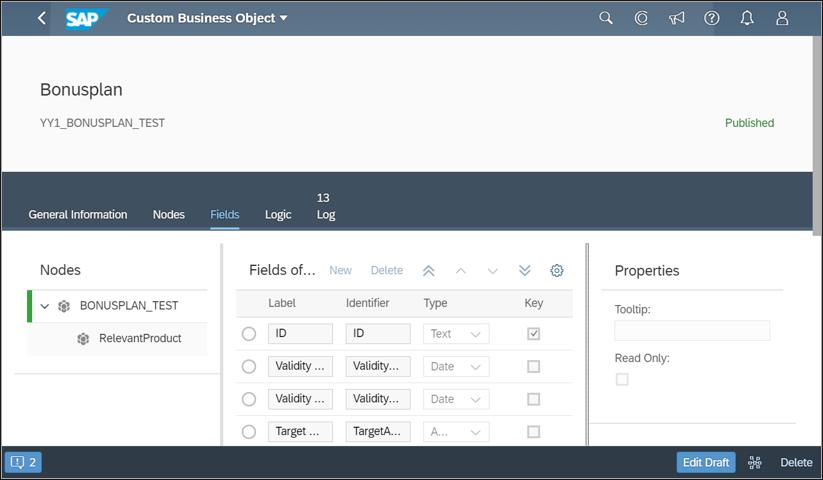
Task: Open the notifications bell
Action: tap(747, 18)
